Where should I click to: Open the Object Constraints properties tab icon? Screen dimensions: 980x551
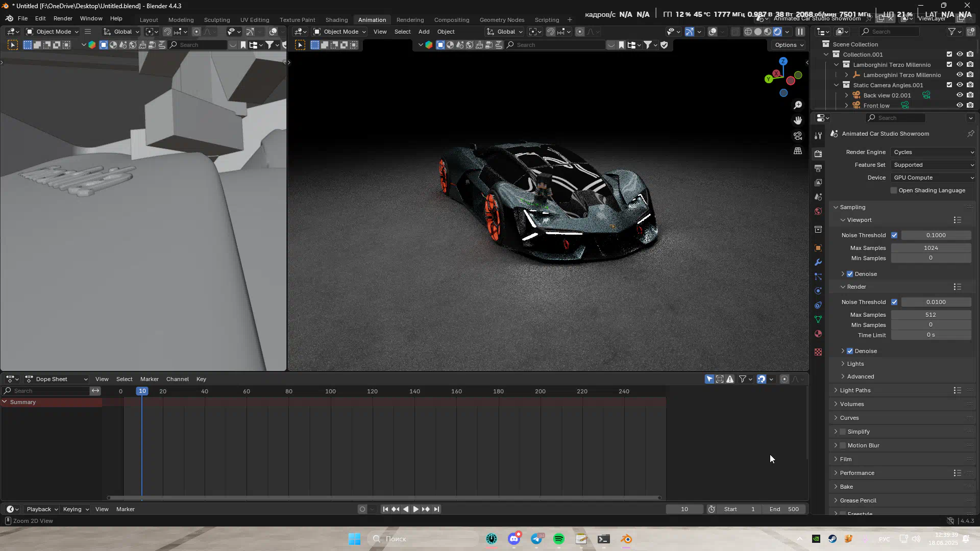[818, 305]
